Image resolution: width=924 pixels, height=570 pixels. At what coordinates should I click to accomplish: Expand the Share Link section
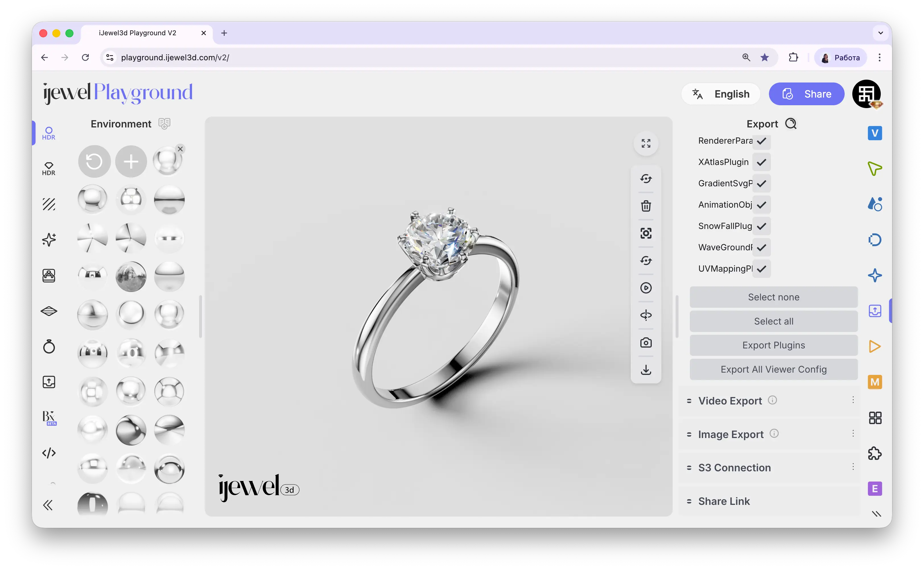pyautogui.click(x=770, y=501)
